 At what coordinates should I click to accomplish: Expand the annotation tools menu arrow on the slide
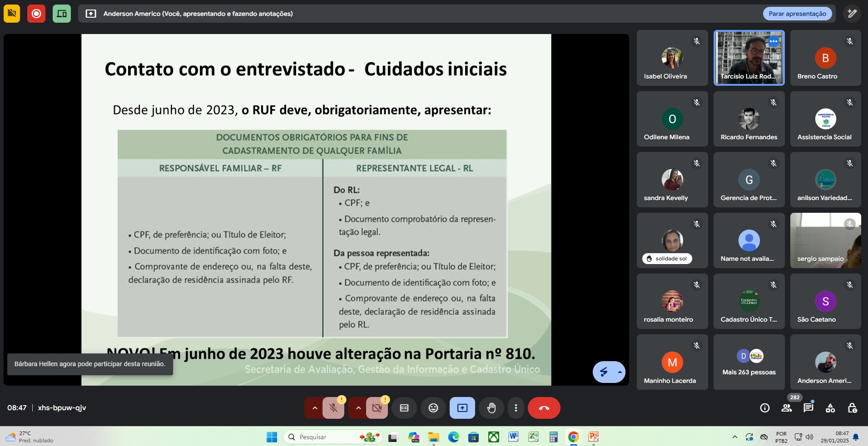pos(620,372)
